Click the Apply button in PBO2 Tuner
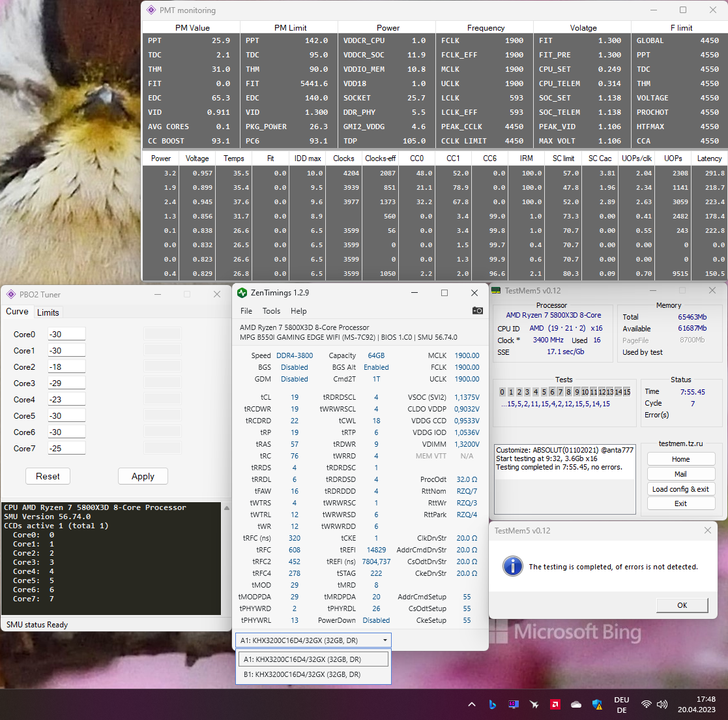Viewport: 728px width, 720px height. [x=143, y=476]
